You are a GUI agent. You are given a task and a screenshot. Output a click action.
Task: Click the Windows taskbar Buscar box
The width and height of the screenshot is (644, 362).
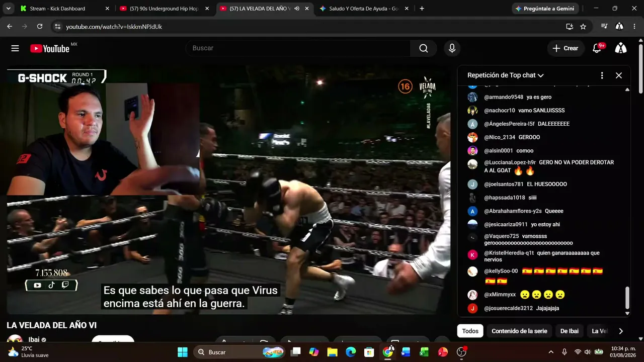tap(239, 352)
